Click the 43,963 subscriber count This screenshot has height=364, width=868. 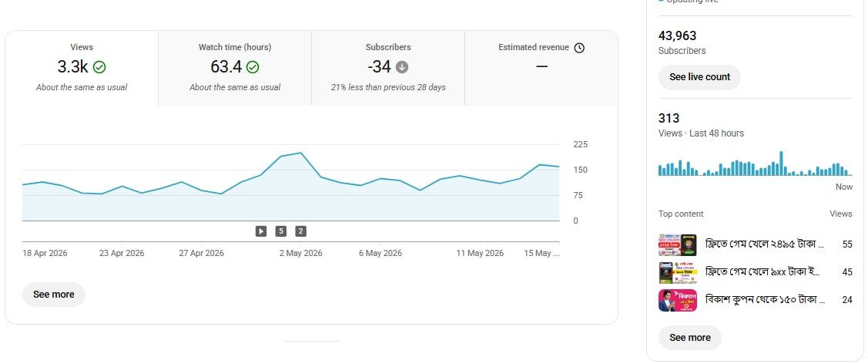678,35
